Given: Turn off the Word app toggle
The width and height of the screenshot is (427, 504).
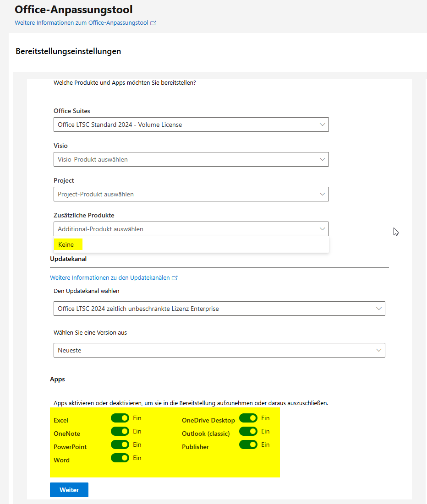Looking at the screenshot, I should point(120,458).
